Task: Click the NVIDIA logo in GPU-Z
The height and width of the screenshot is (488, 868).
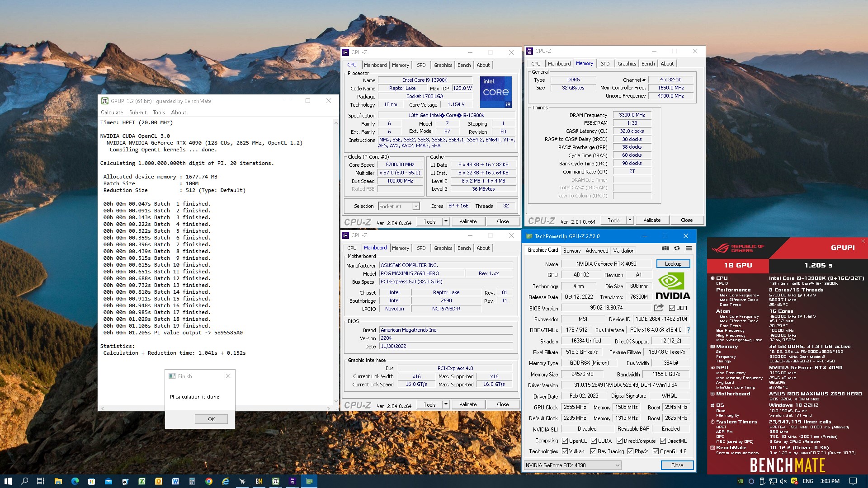Action: tap(673, 286)
